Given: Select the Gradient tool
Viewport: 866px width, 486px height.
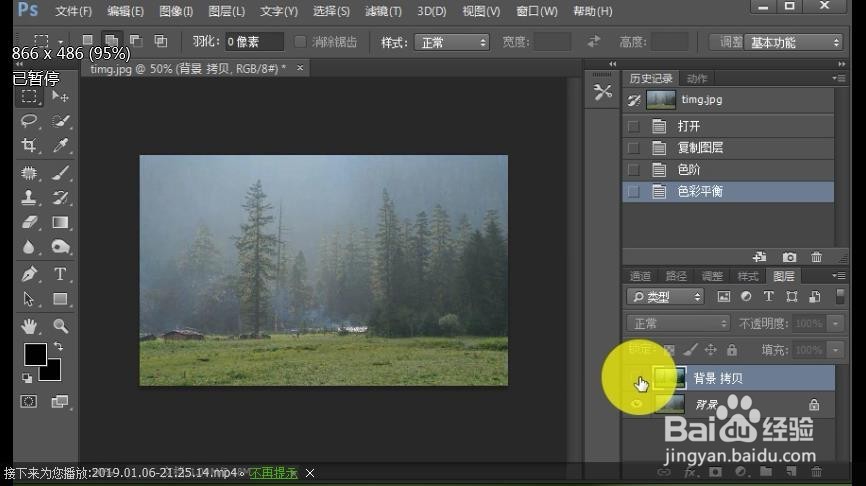Looking at the screenshot, I should coord(60,222).
